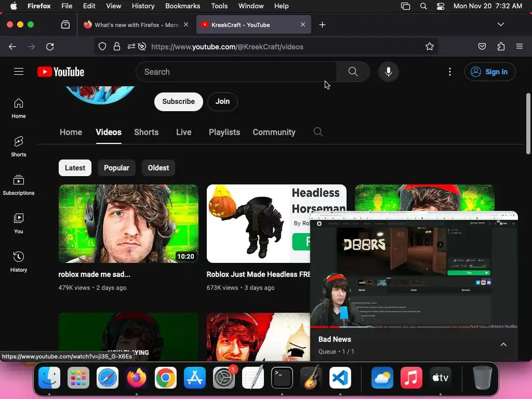Click the search magnifier button
Image resolution: width=532 pixels, height=399 pixels.
[353, 72]
